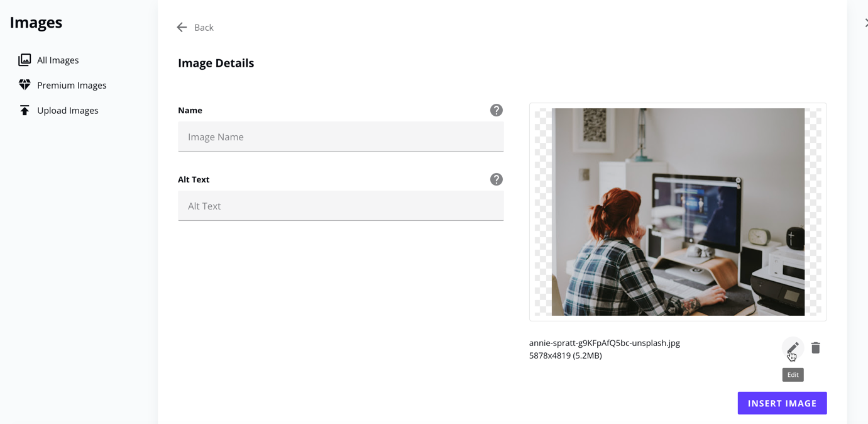Open the help icon next to Alt Text

[x=497, y=179]
